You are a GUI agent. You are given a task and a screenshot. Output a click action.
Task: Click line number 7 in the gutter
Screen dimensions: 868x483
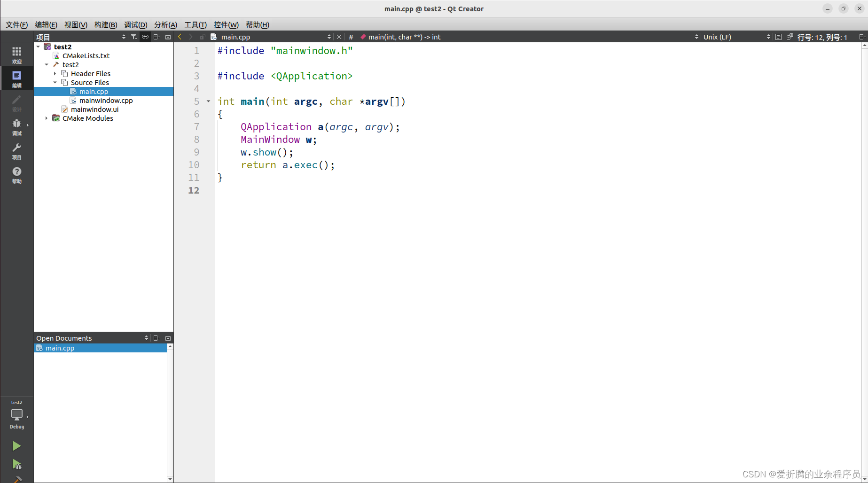[x=196, y=126]
